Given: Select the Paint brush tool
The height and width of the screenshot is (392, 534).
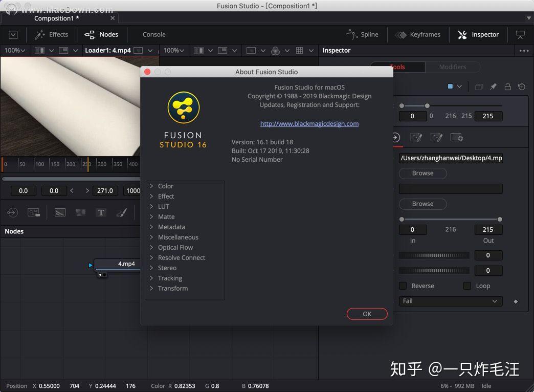Looking at the screenshot, I should click(x=122, y=212).
